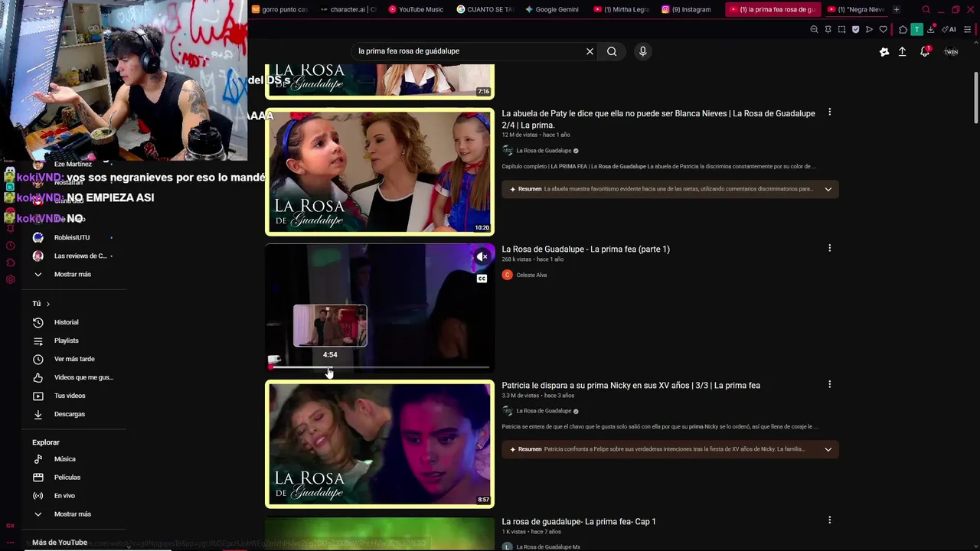Screen dimensions: 980x551
Task: Switch to the Negra Nieves tab
Action: pyautogui.click(x=855, y=9)
